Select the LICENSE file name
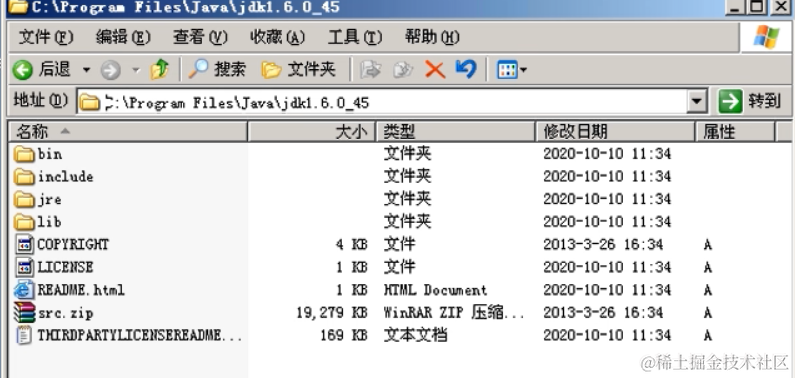 (x=65, y=268)
